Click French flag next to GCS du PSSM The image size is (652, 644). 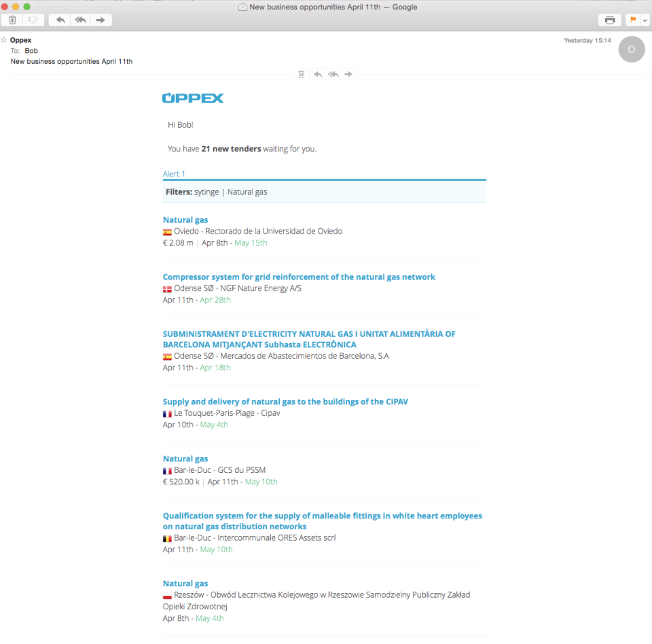point(167,471)
